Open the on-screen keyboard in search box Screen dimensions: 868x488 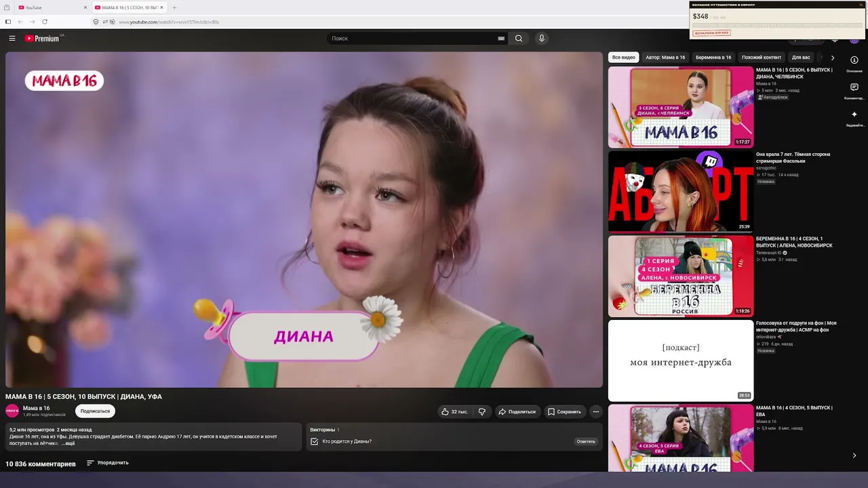501,39
